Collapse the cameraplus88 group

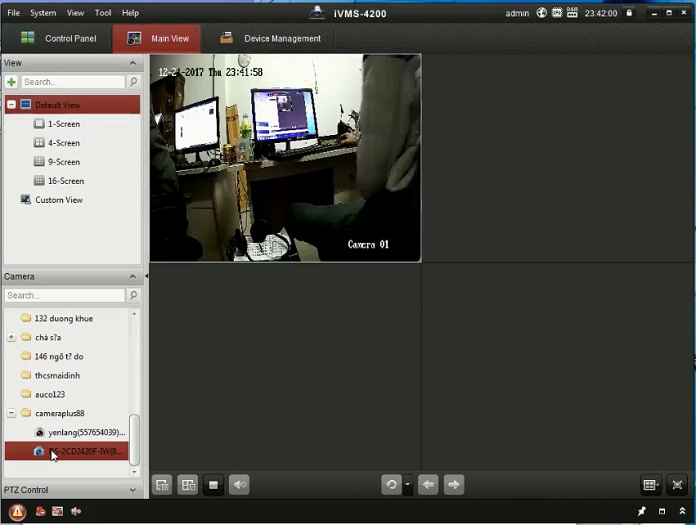pyautogui.click(x=11, y=413)
